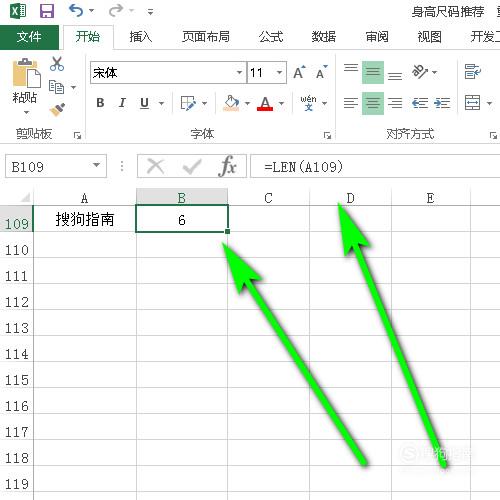500x500 pixels.
Task: Open the 页面布局 ribbon tab
Action: point(206,37)
